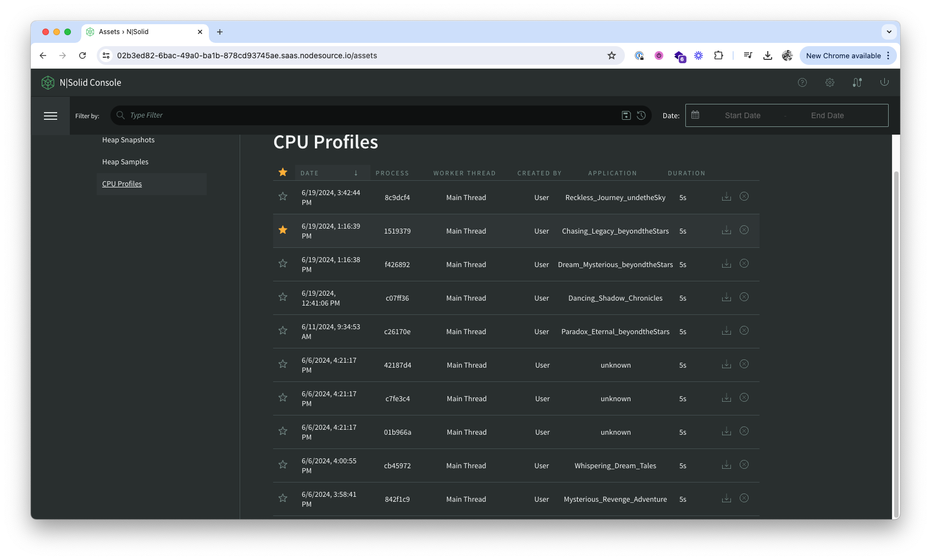Sort by the DATE column arrow
Image resolution: width=931 pixels, height=560 pixels.
pyautogui.click(x=356, y=173)
